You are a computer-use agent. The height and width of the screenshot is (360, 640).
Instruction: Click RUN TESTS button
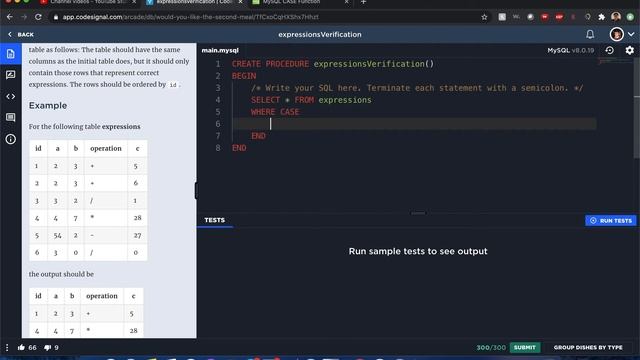click(x=611, y=220)
